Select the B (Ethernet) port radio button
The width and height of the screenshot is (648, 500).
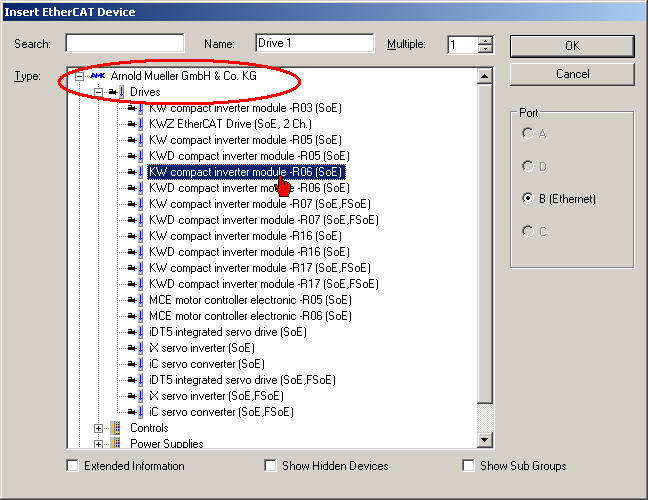coord(527,199)
